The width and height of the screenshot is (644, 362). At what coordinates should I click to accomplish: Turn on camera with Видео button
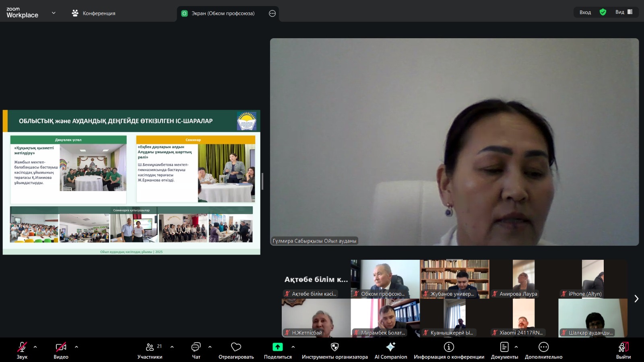coord(61,347)
